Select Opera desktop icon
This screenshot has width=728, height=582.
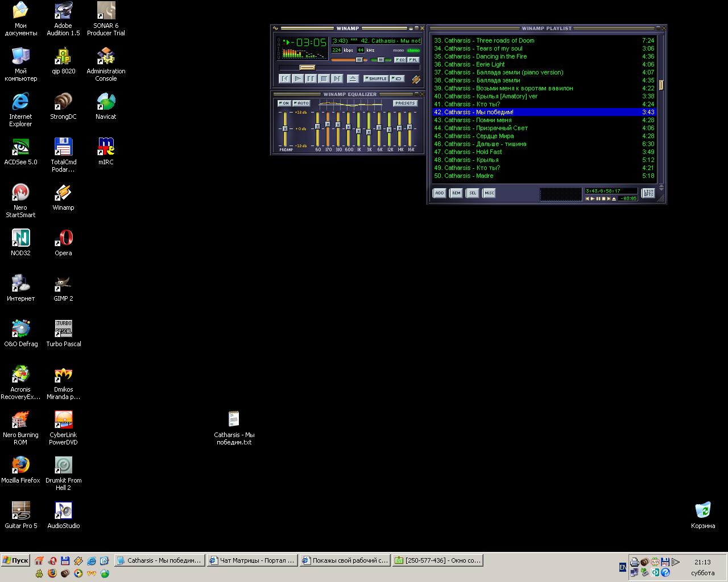(63, 243)
